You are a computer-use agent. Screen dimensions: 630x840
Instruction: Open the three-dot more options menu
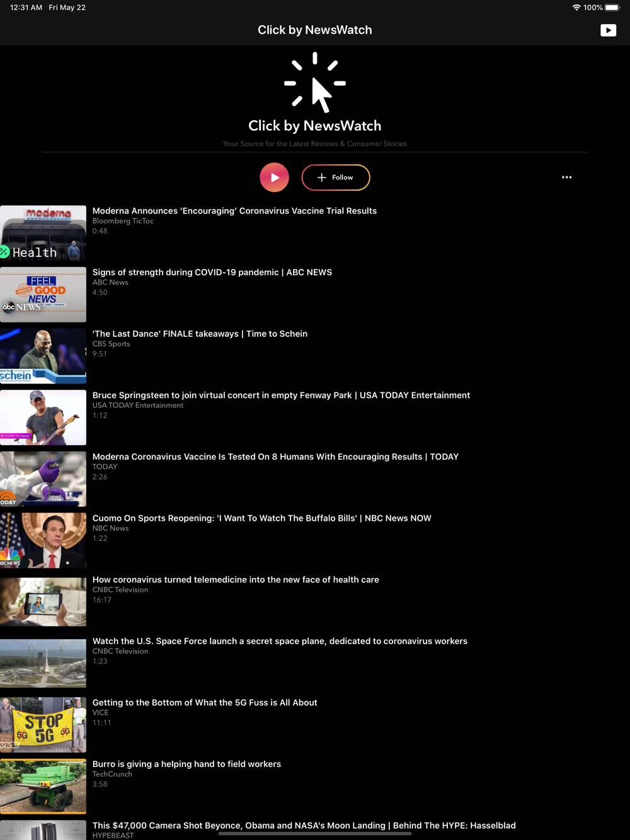pyautogui.click(x=567, y=178)
